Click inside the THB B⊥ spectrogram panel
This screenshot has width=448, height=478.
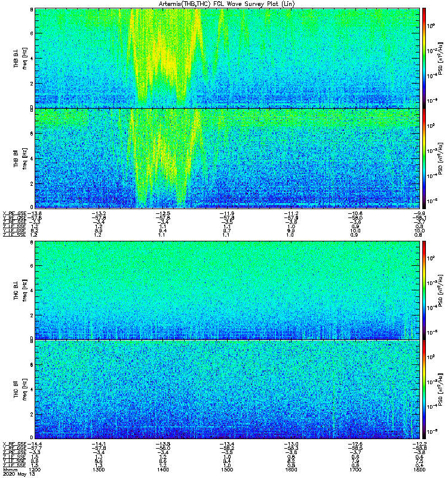coord(227,58)
